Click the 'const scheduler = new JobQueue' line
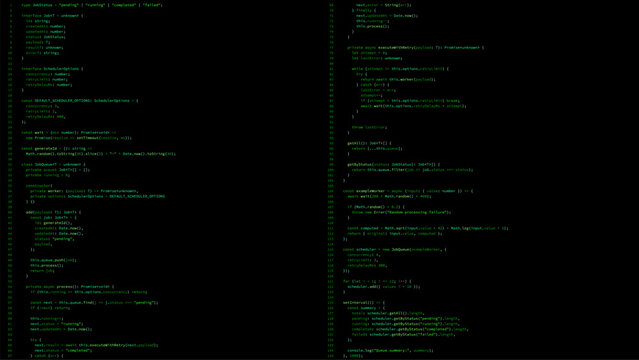This screenshot has height=360, width=639. tap(394, 249)
